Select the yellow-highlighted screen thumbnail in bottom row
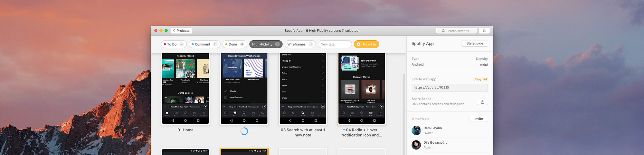Viewport: 644px width, 155px height. tap(244, 151)
